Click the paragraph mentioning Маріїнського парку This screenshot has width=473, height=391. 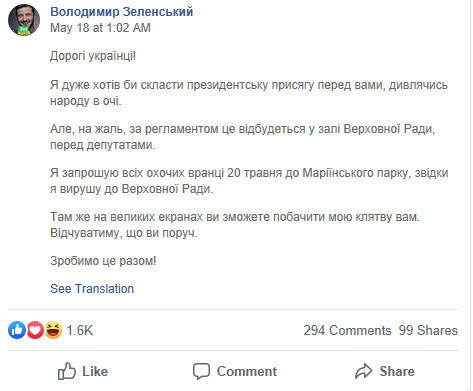point(249,181)
